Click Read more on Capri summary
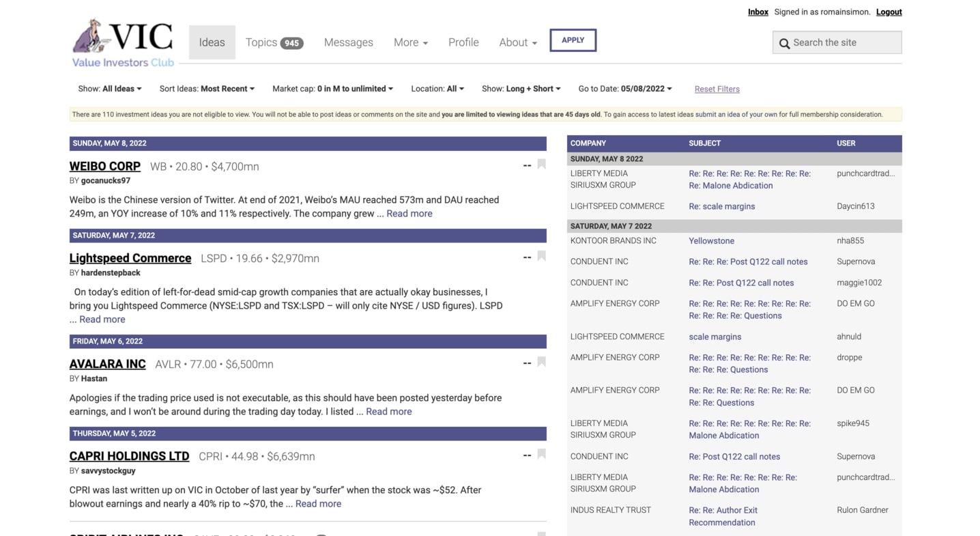Viewport: 980px width, 536px height. point(318,504)
